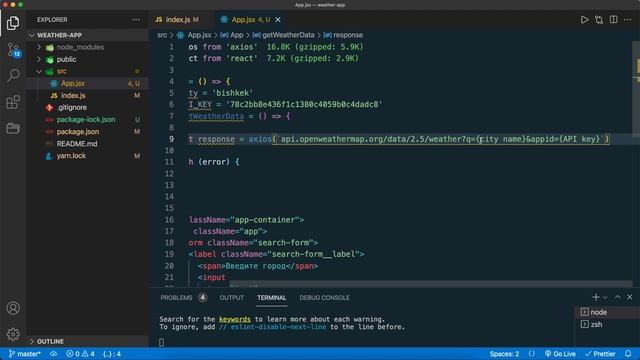Image resolution: width=640 pixels, height=360 pixels.
Task: Switch to the index.js editor tab
Action: (x=178, y=20)
